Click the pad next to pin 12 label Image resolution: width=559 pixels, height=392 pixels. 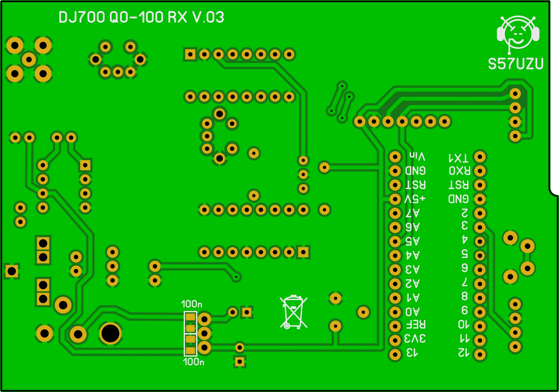point(480,355)
